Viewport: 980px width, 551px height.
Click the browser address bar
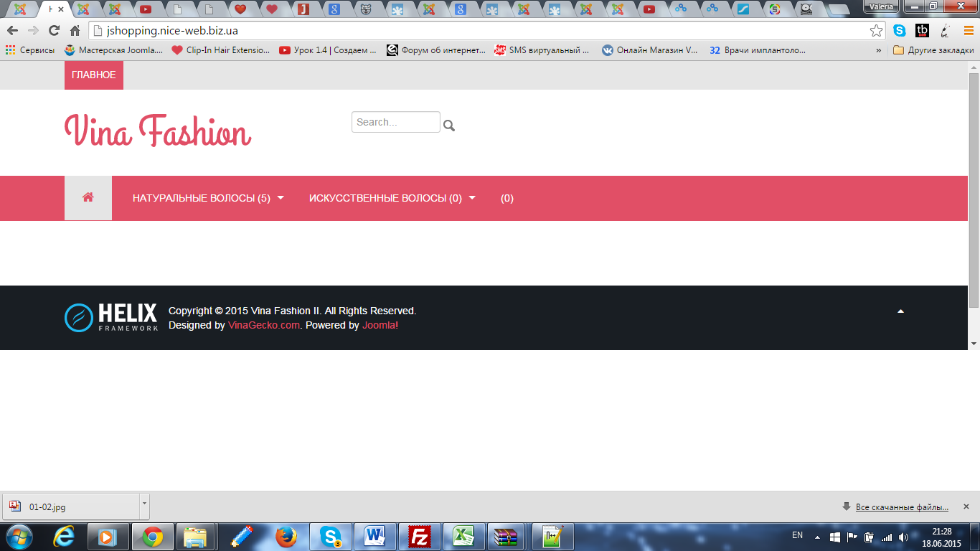(x=481, y=31)
